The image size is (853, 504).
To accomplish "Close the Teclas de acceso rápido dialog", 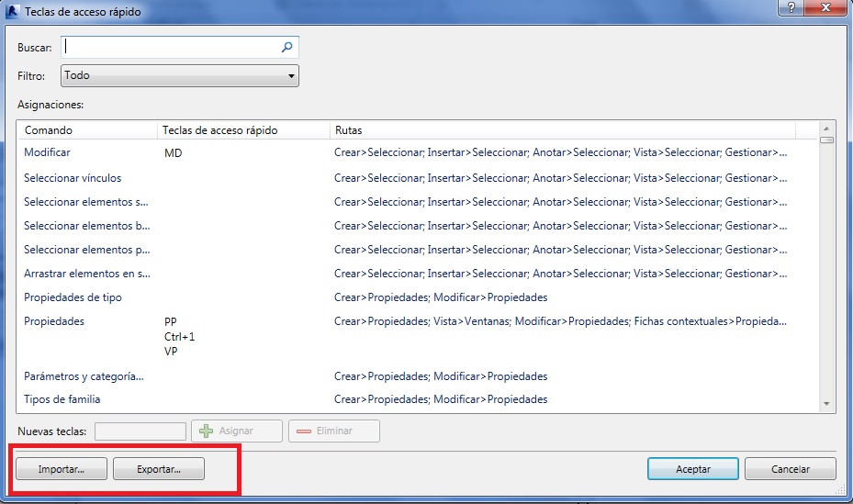I will coord(825,8).
